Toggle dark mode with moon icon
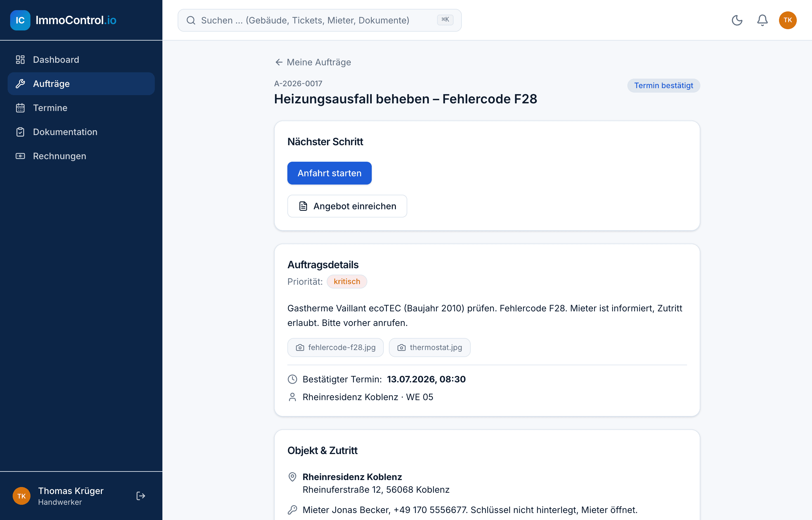This screenshot has height=520, width=812. point(737,20)
